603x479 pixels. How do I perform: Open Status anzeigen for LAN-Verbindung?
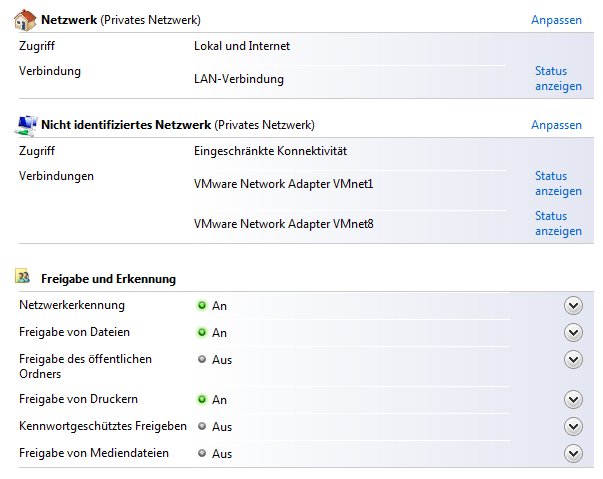(558, 79)
